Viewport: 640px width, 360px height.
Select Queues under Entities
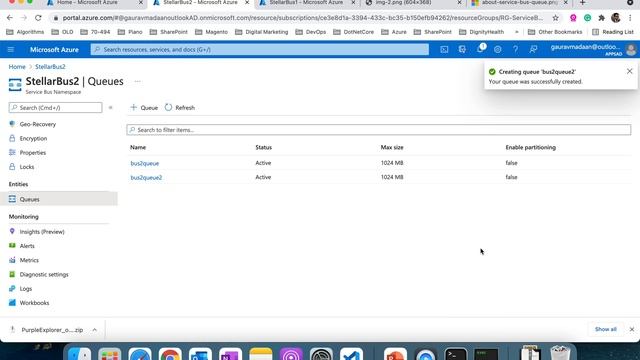(x=59, y=199)
